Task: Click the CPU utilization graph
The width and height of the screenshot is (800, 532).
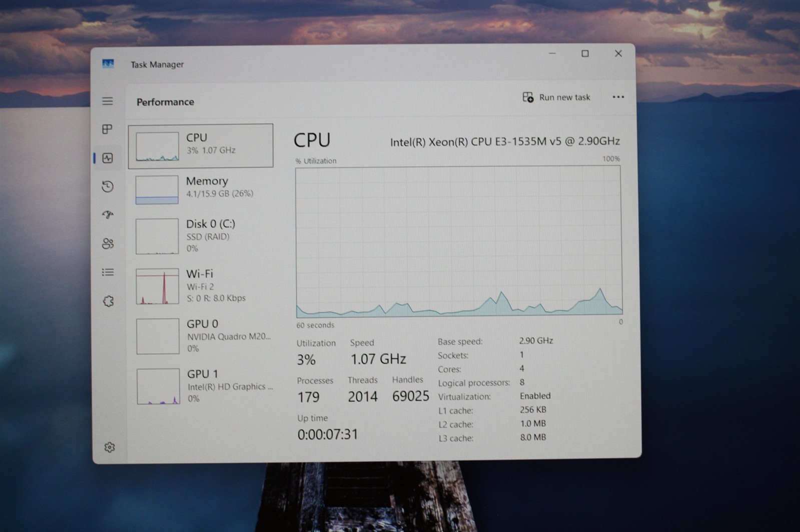Action: (x=459, y=242)
